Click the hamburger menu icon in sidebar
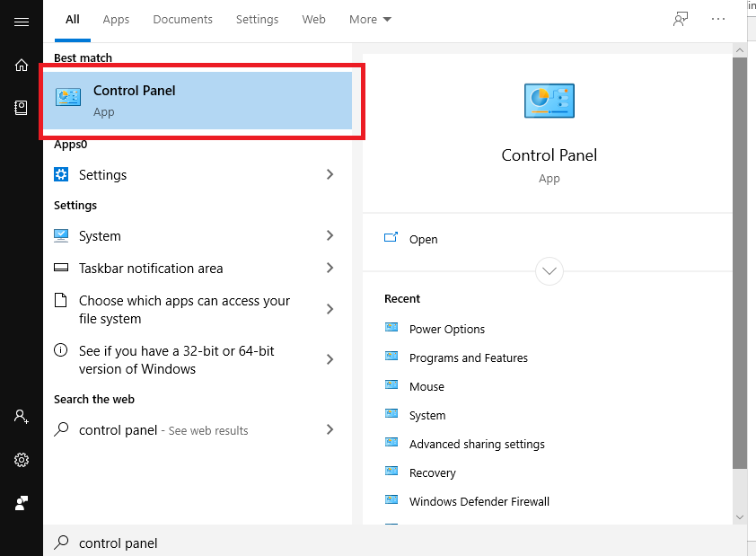 [x=22, y=22]
